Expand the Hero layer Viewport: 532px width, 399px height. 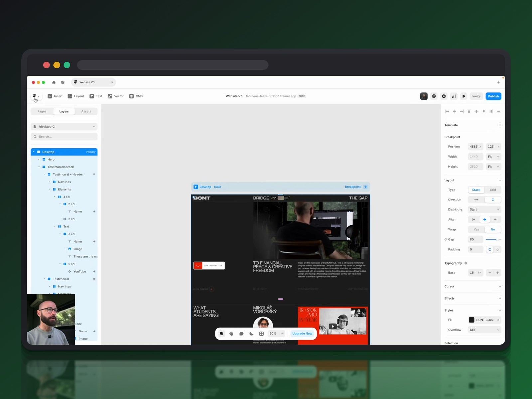(x=39, y=159)
